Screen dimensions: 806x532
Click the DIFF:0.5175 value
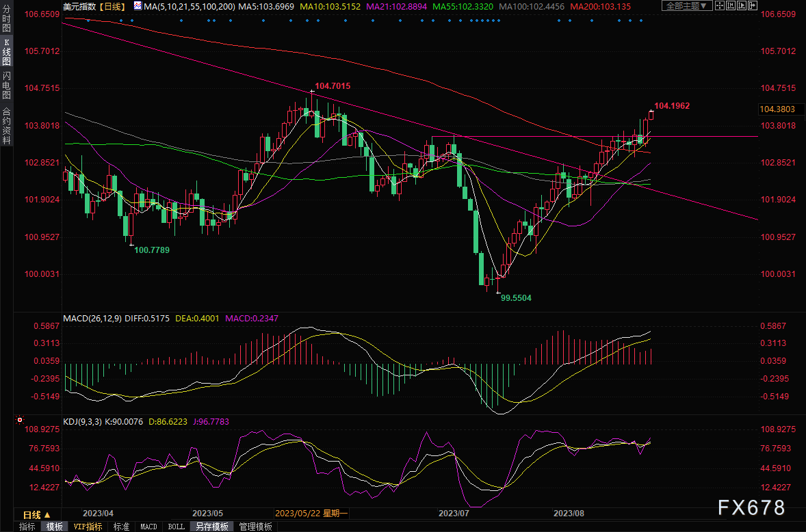(147, 319)
